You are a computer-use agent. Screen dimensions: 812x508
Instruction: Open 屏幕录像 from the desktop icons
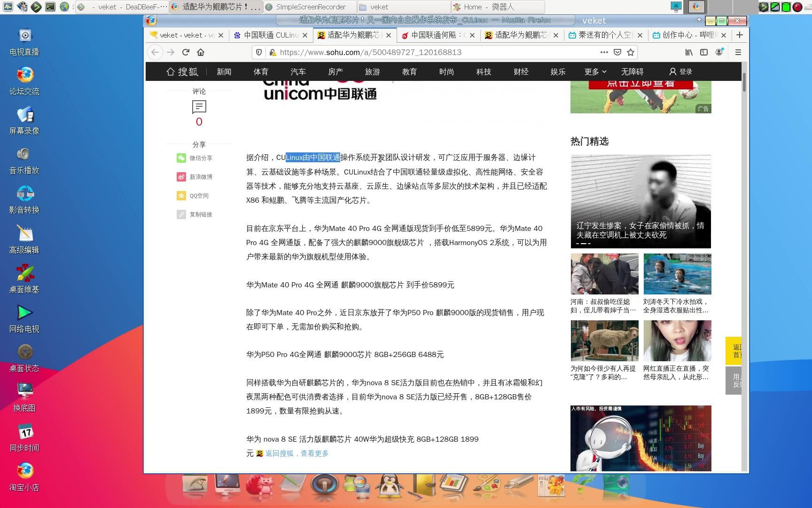tap(24, 116)
